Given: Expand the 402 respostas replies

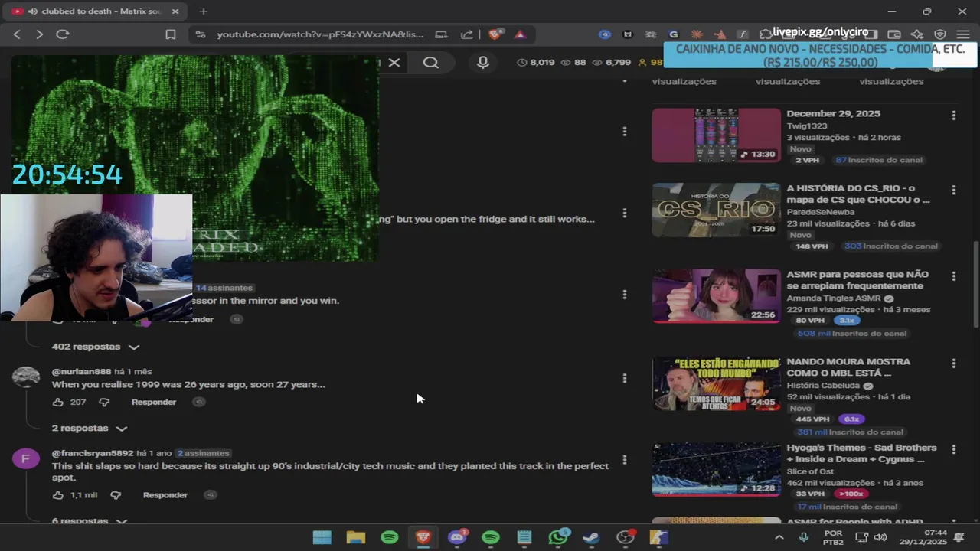Looking at the screenshot, I should coord(95,347).
